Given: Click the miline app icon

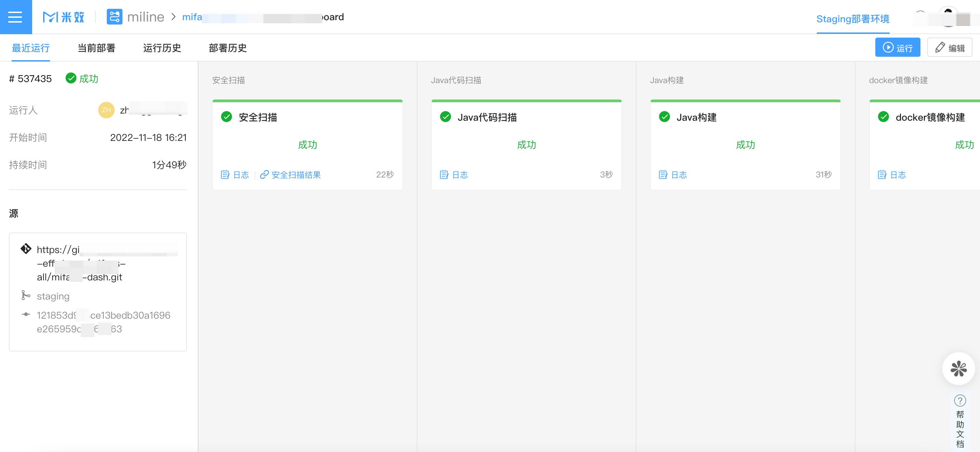Looking at the screenshot, I should pyautogui.click(x=114, y=17).
